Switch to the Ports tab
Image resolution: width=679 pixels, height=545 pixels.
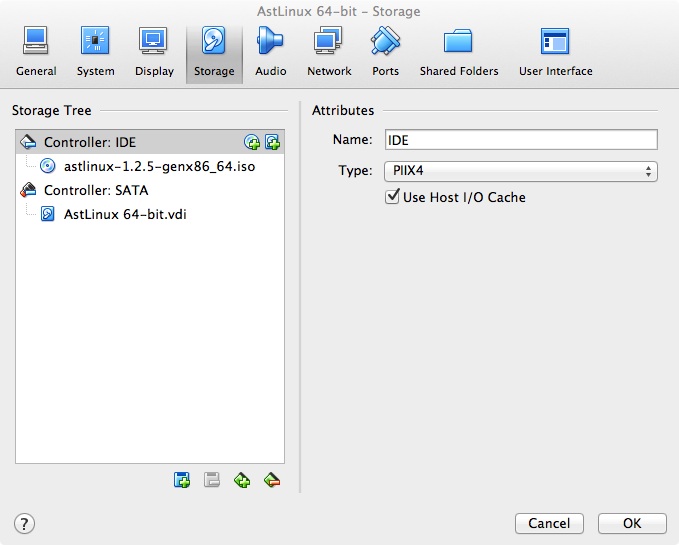pyautogui.click(x=385, y=52)
